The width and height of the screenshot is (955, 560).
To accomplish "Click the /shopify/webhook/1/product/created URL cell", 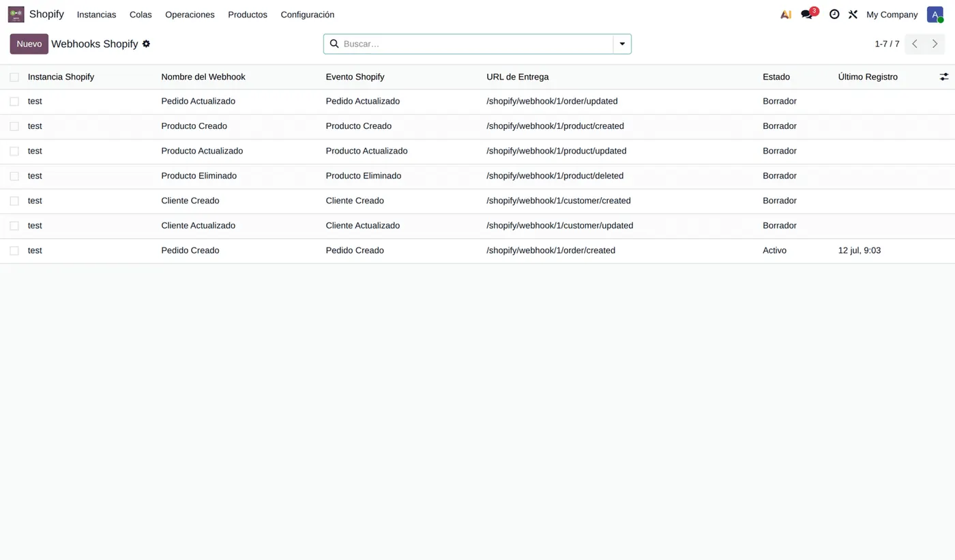I will tap(555, 126).
